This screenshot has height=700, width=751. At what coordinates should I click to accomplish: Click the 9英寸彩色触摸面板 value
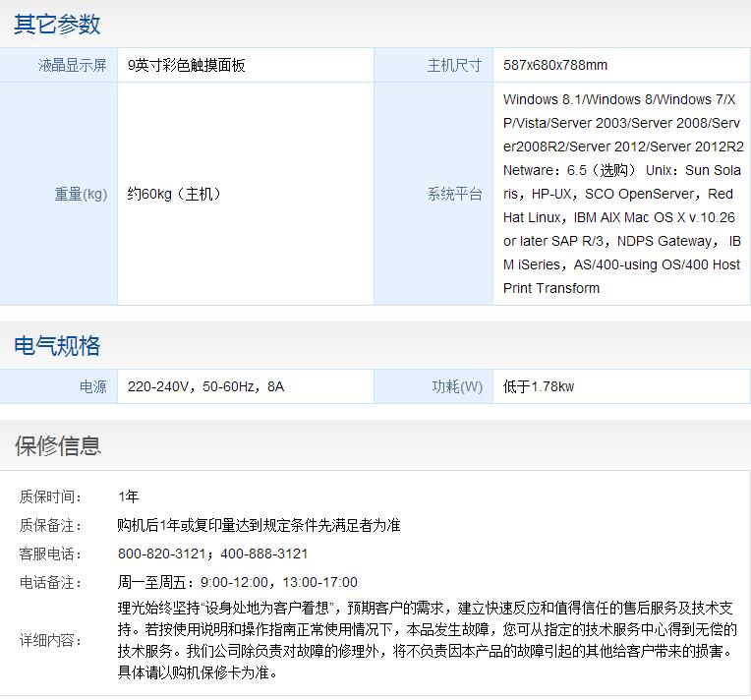187,65
